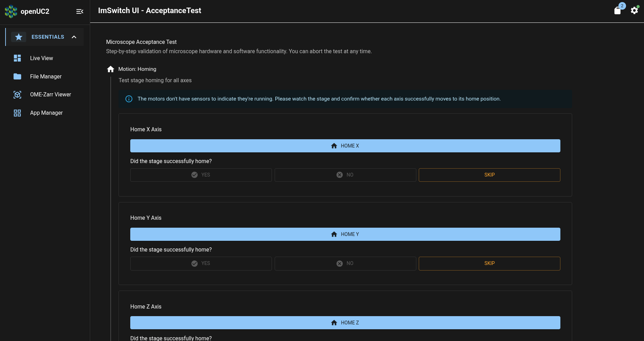Viewport: 644px width, 341px height.
Task: Collapse the Essentials section chevron
Action: pos(74,37)
